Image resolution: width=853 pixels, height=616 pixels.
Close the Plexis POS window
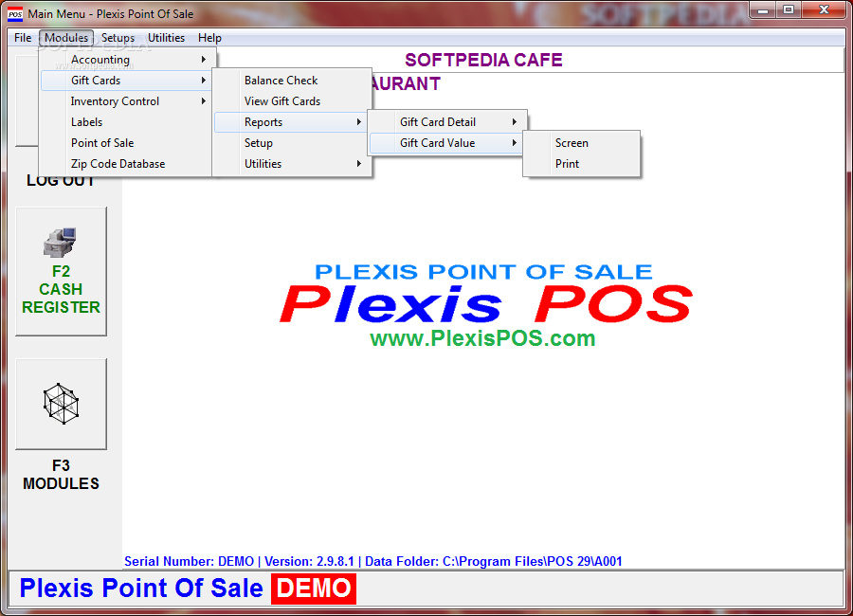pyautogui.click(x=824, y=10)
